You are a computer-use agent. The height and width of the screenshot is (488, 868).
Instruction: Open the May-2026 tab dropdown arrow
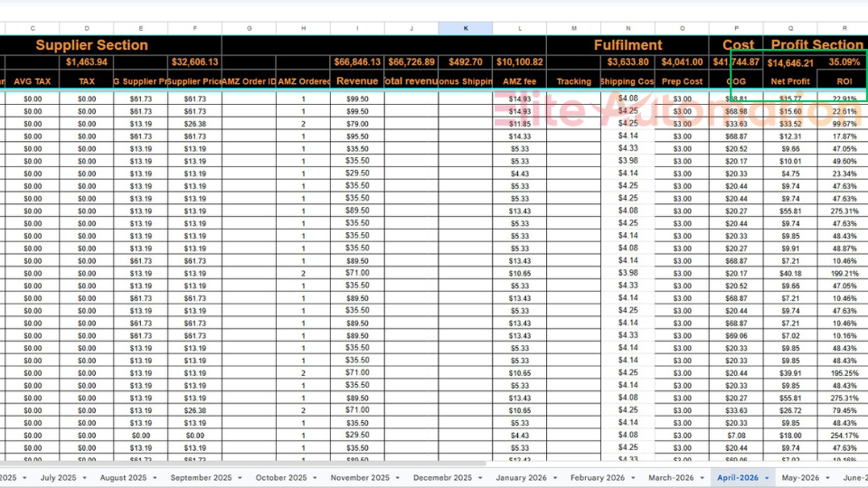[x=827, y=478]
